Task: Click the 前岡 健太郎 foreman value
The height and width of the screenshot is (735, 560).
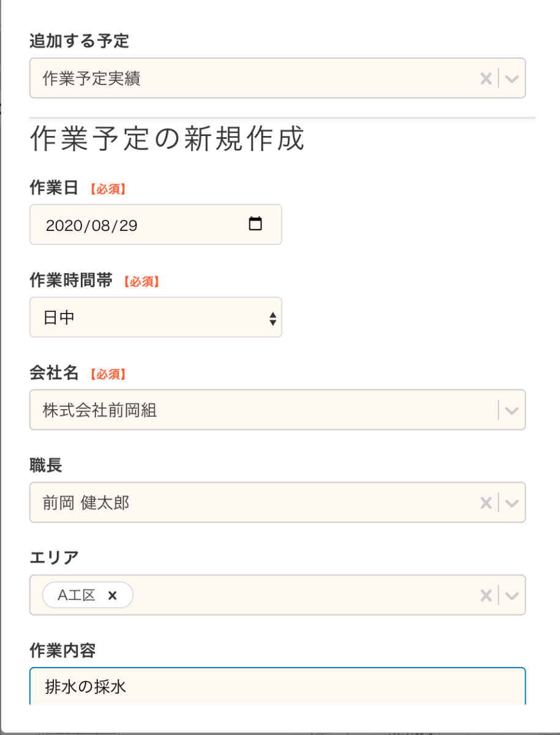Action: click(86, 503)
